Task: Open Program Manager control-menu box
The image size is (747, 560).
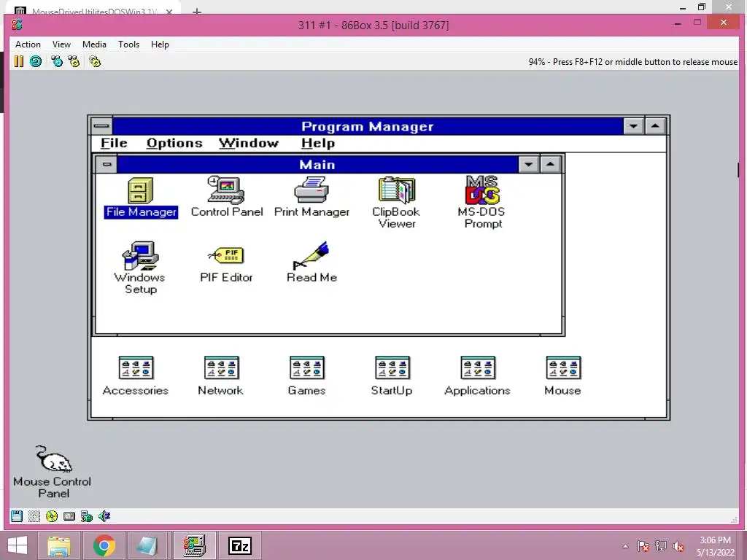Action: pos(101,126)
